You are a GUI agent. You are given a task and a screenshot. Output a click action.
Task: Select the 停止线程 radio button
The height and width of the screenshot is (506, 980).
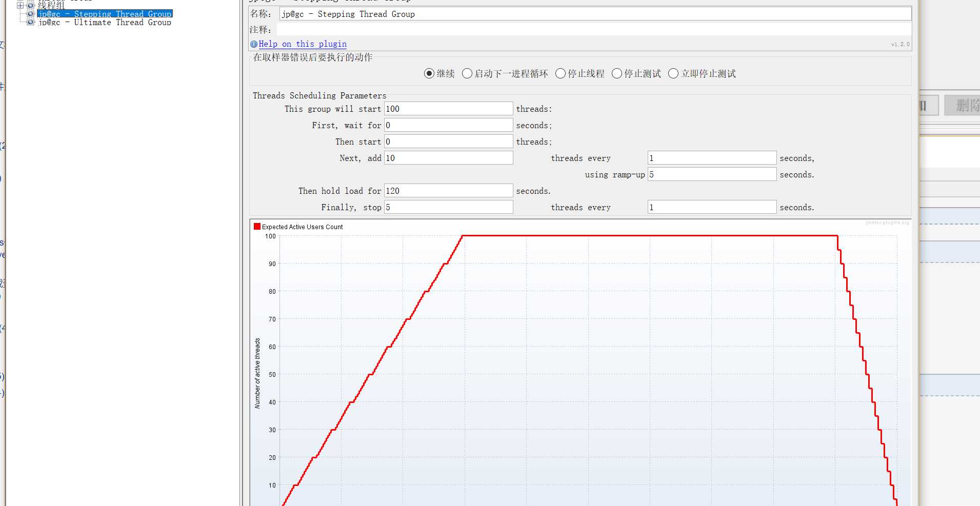pyautogui.click(x=561, y=74)
